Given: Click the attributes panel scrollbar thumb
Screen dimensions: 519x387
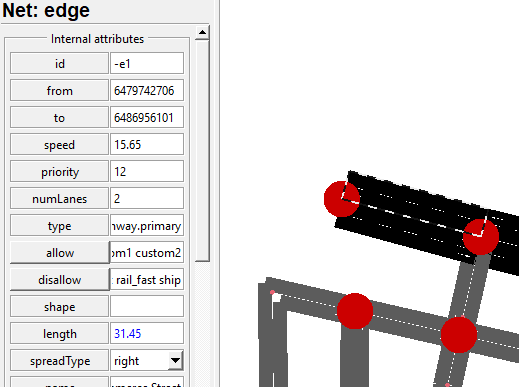Looking at the screenshot, I should (x=202, y=150).
